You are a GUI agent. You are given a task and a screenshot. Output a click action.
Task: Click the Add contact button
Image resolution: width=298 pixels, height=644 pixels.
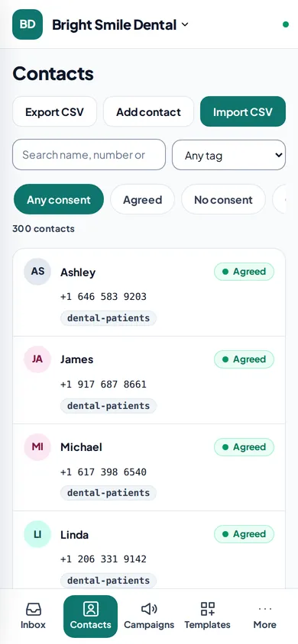click(x=148, y=111)
